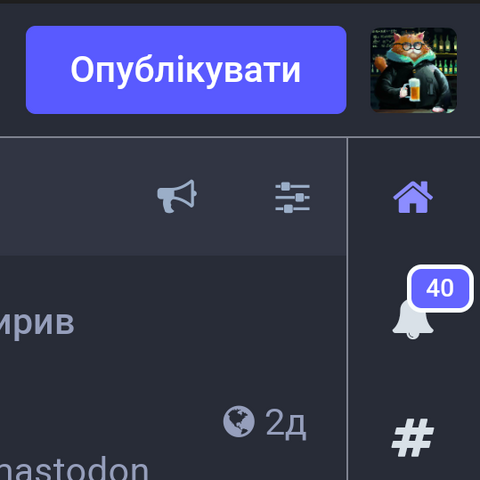The height and width of the screenshot is (480, 480).
Task: Click the globe public visibility icon
Action: [x=239, y=421]
